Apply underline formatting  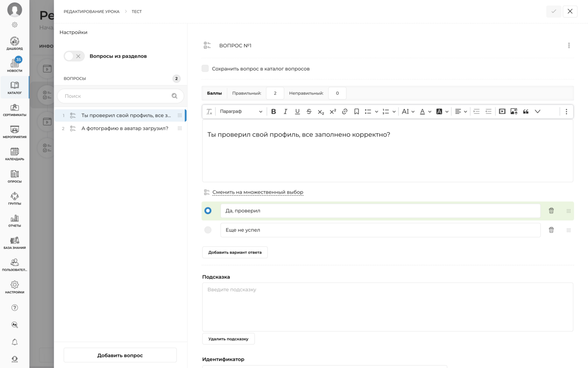click(x=297, y=111)
